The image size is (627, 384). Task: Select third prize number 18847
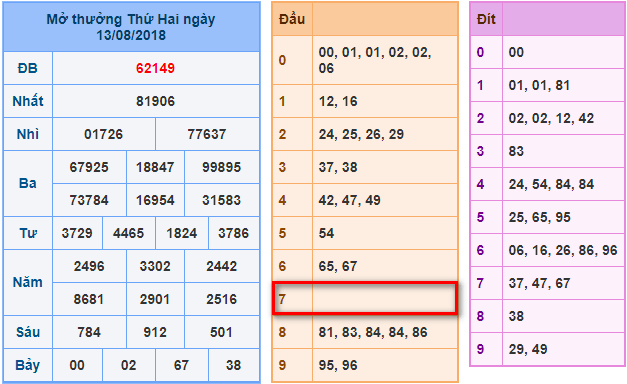pyautogui.click(x=155, y=167)
